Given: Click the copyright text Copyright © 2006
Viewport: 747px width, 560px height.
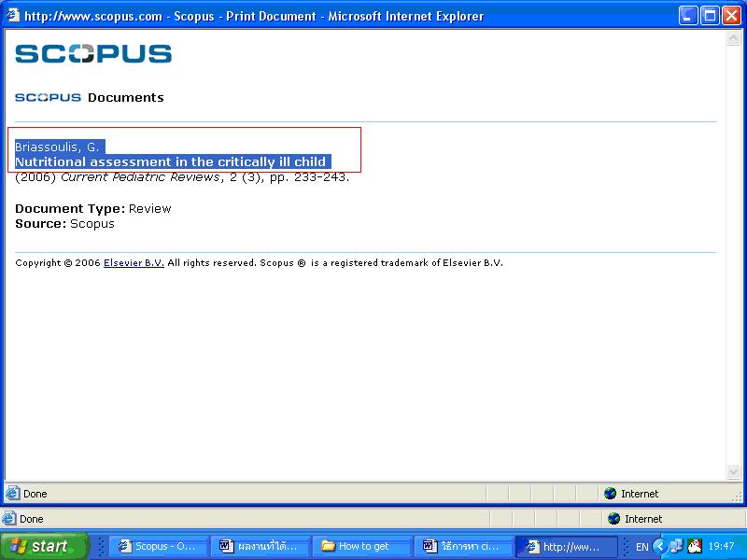Looking at the screenshot, I should point(58,263).
